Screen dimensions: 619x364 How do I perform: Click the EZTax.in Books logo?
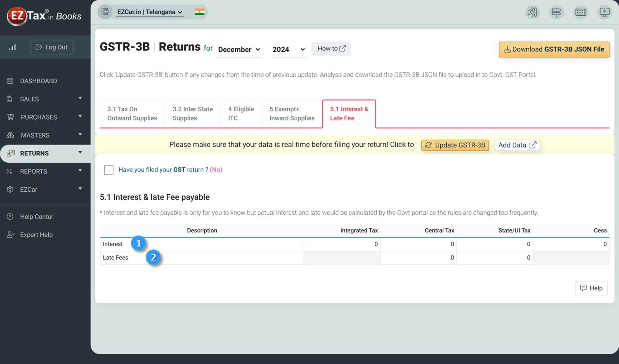44,16
